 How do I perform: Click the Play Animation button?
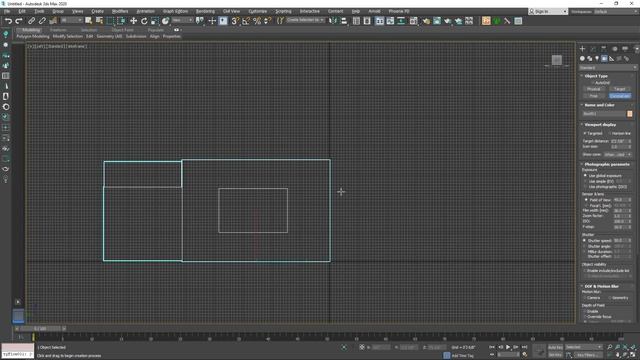(508, 347)
